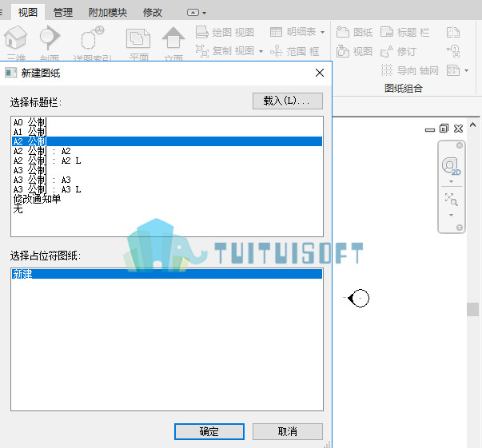Click the Elevation view icon

pos(173,38)
